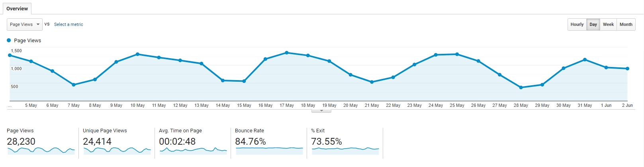
Task: Select the Page Views summary sparkline
Action: [x=41, y=150]
